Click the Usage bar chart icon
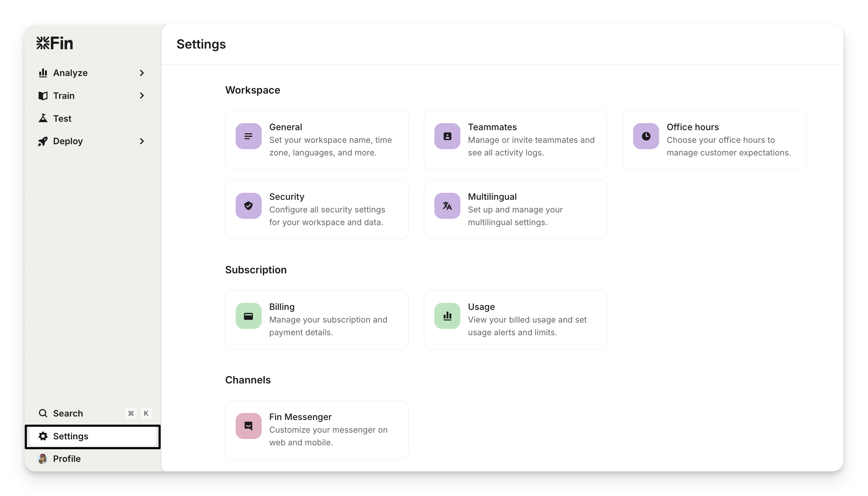The image size is (868, 496). 447,316
